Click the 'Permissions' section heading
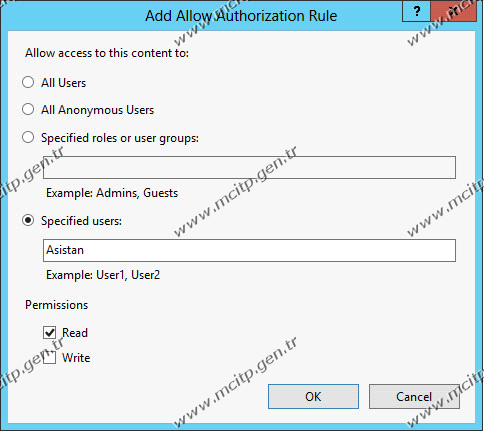Image resolution: width=484 pixels, height=431 pixels. point(57,305)
